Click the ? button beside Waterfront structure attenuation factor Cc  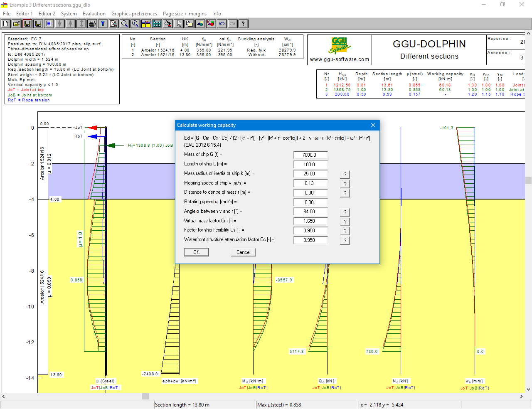point(345,241)
